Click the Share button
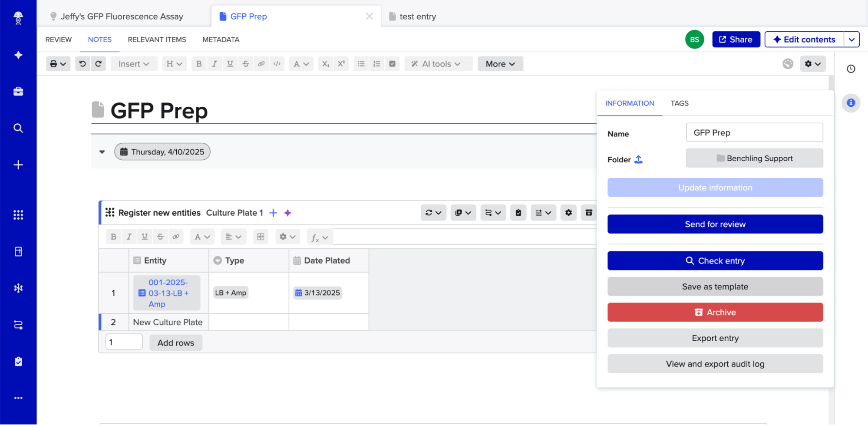This screenshot has width=868, height=425. [736, 40]
